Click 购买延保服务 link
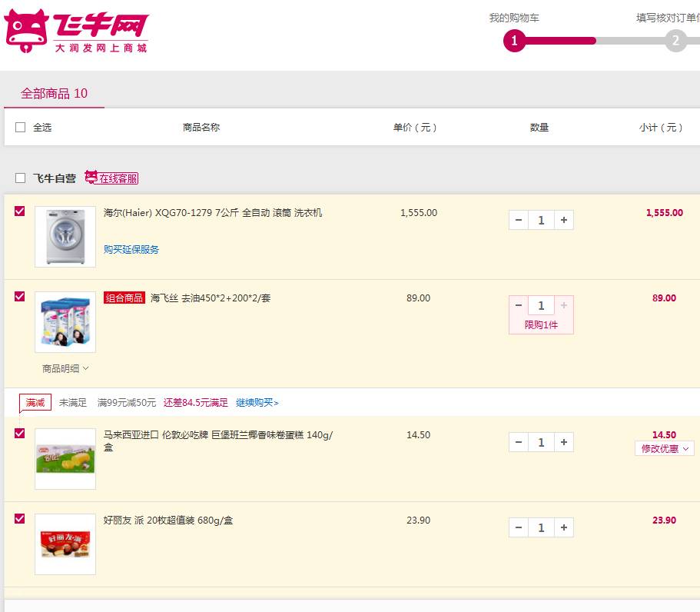This screenshot has height=612, width=700. click(x=131, y=249)
